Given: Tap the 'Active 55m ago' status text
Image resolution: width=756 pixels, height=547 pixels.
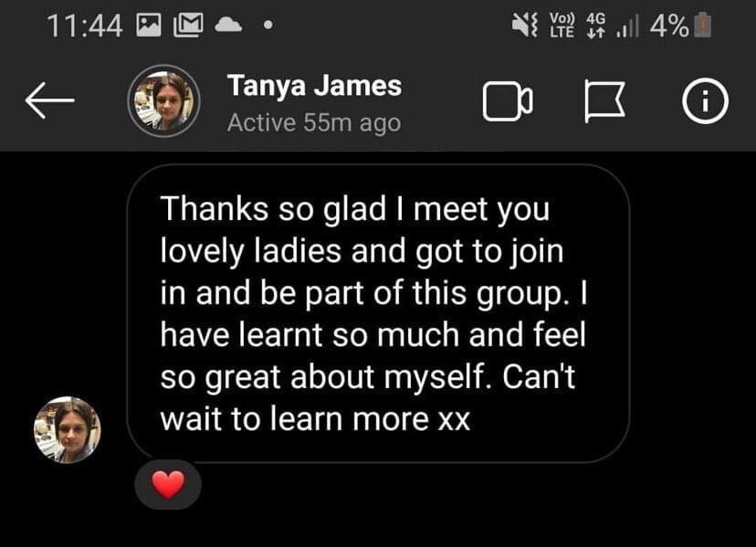Looking at the screenshot, I should (x=314, y=122).
